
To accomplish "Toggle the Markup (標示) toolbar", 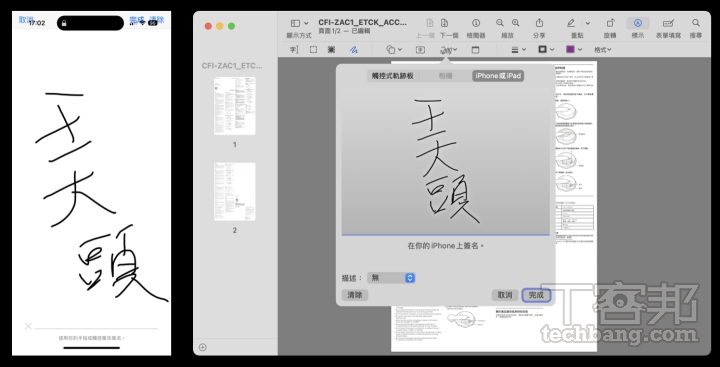I will (x=638, y=23).
